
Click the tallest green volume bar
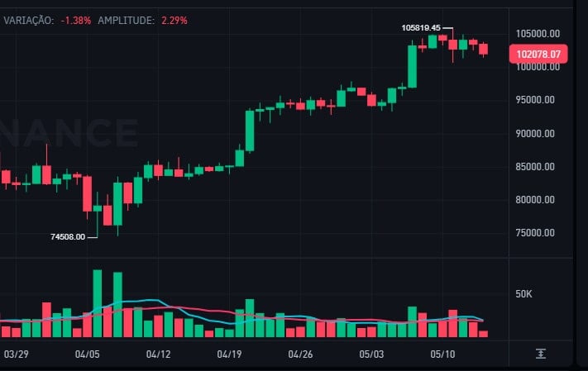click(x=98, y=302)
